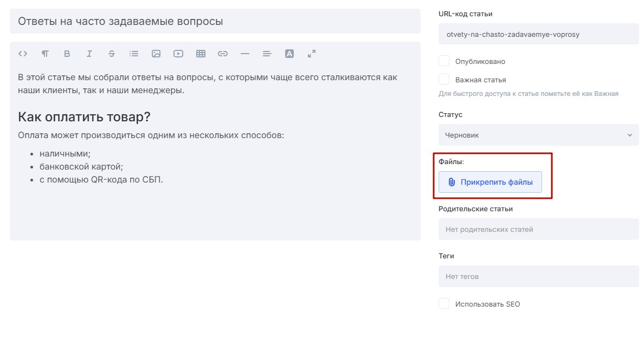Insert a video into article
The height and width of the screenshot is (351, 644).
pos(178,54)
